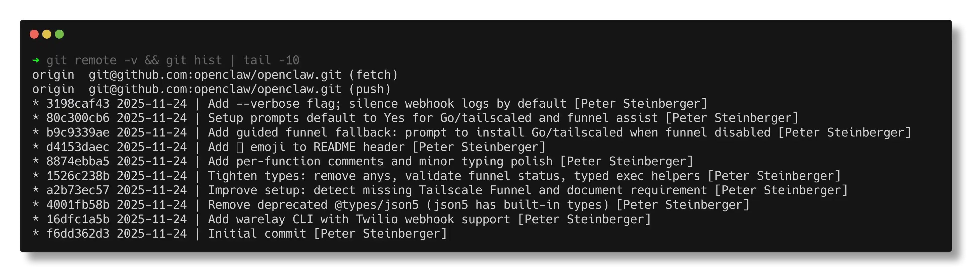Click the yellow minimize window button
This screenshot has height=280, width=980.
coord(47,34)
